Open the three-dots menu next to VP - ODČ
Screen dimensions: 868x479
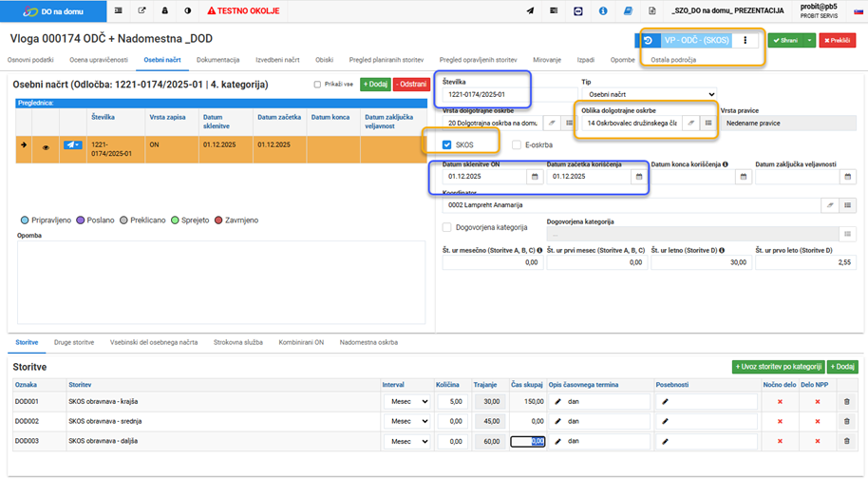pyautogui.click(x=745, y=41)
